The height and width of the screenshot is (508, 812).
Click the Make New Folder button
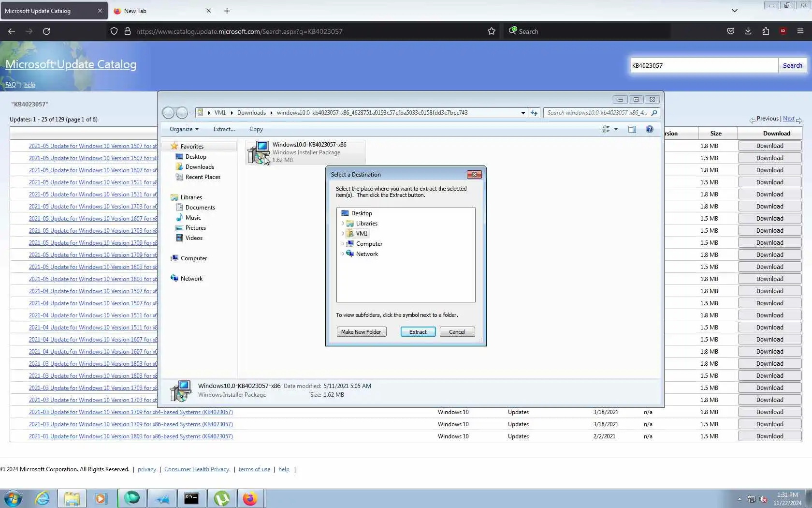coord(361,332)
